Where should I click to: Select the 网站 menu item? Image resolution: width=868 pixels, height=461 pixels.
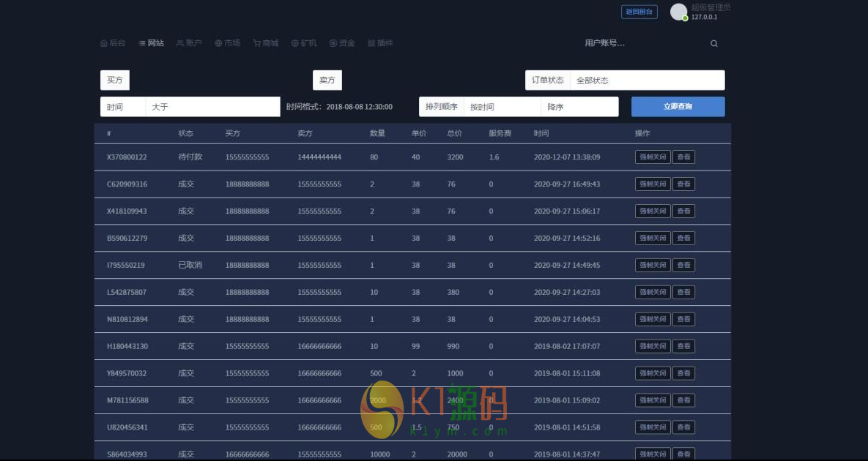tap(152, 43)
